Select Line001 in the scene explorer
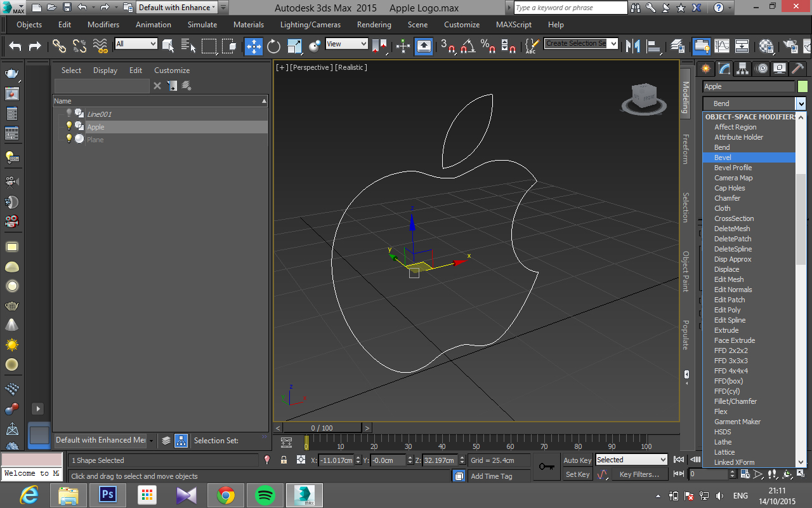812x508 pixels. tap(99, 114)
